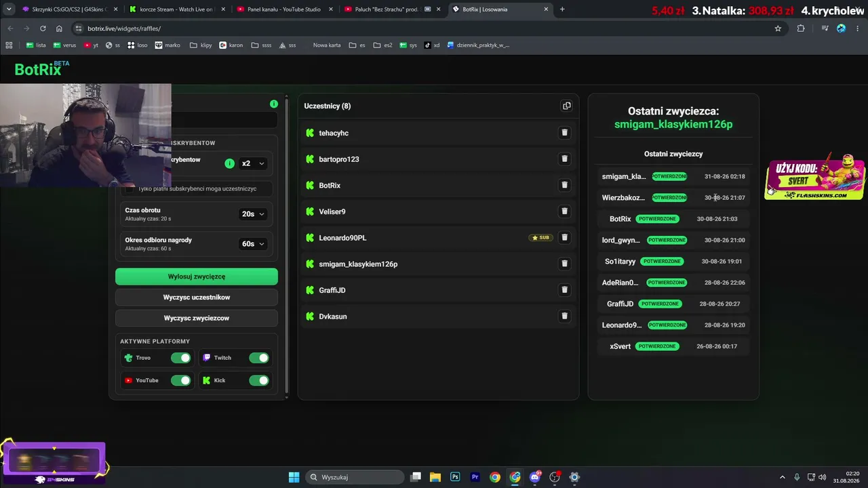Delete participant tehacyhc with trash icon
The width and height of the screenshot is (868, 488).
(x=564, y=133)
